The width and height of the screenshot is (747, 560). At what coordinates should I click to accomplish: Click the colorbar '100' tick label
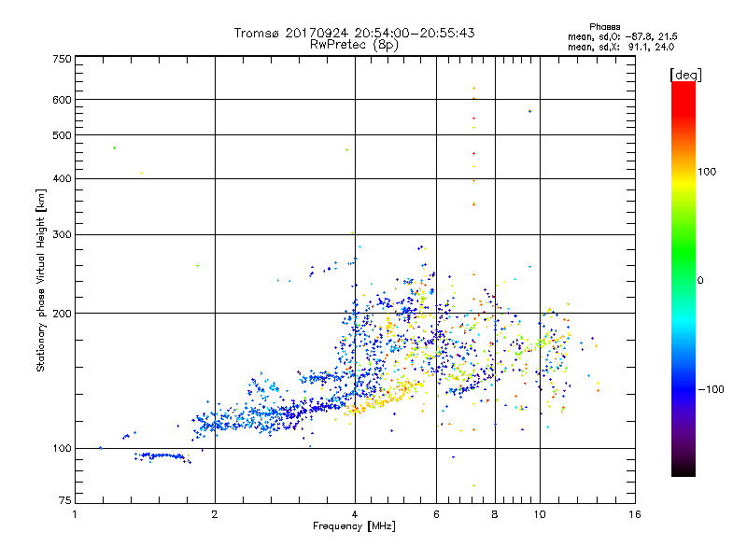tap(707, 172)
